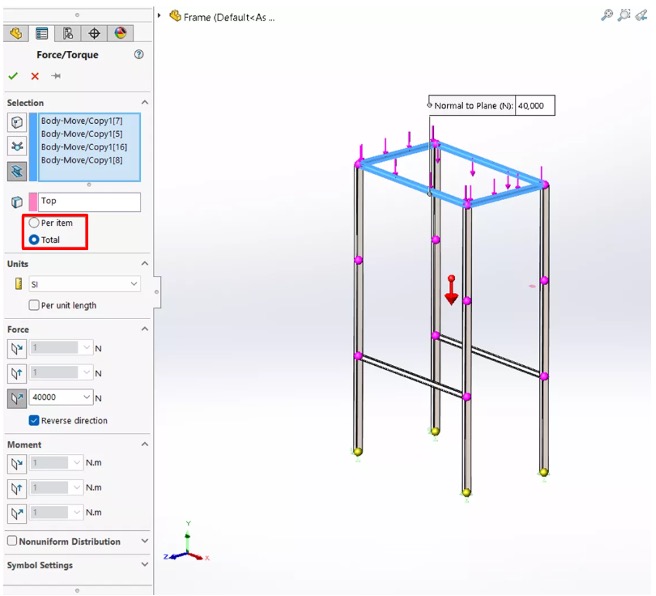The width and height of the screenshot is (656, 596).
Task: Click the Zoom to Fit magnifier icon
Action: (x=607, y=15)
